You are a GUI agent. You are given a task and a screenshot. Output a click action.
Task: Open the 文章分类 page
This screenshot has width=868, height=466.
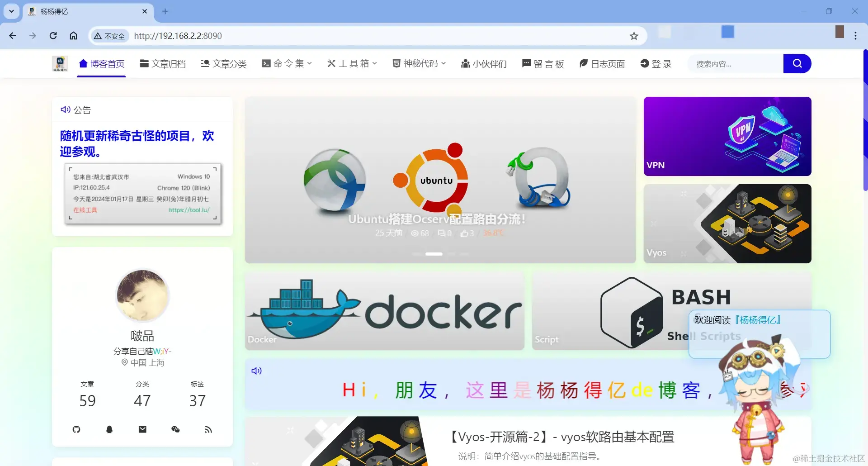pos(224,64)
